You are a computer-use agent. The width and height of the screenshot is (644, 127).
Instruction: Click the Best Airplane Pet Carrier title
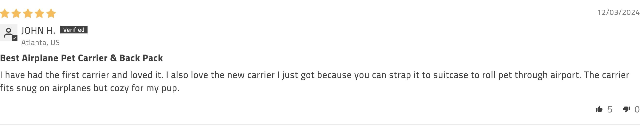point(81,58)
